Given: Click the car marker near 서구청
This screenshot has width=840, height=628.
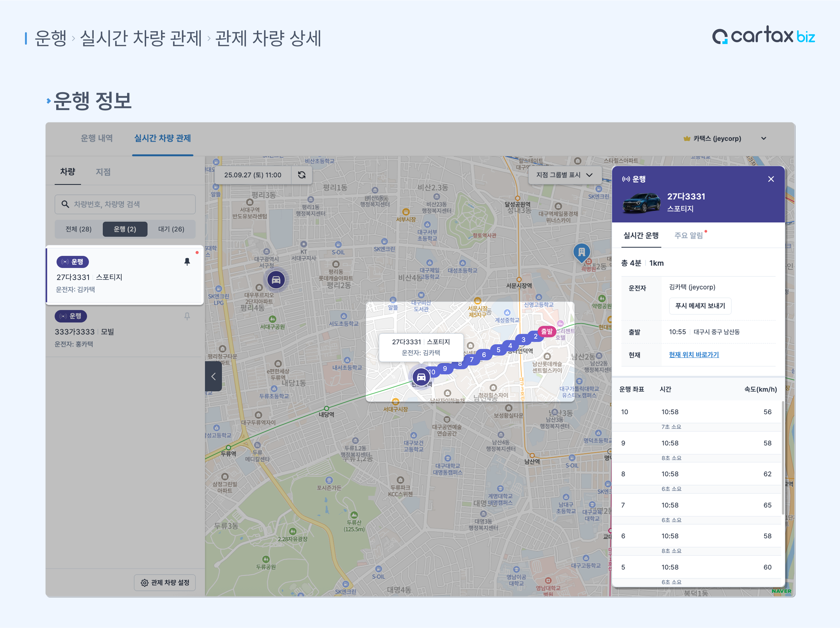Looking at the screenshot, I should point(276,280).
